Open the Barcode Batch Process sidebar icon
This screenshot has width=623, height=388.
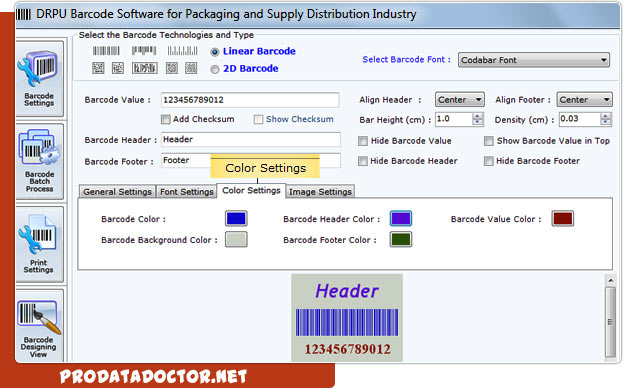click(x=39, y=161)
